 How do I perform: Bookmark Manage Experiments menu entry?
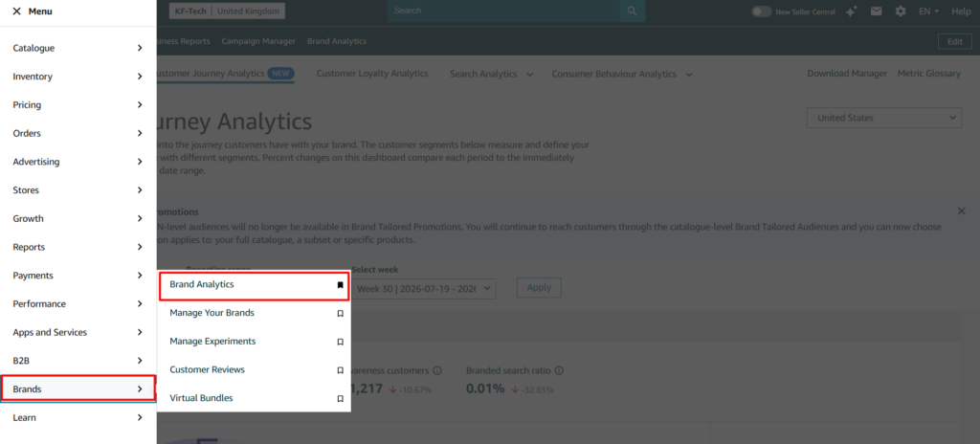(x=340, y=342)
